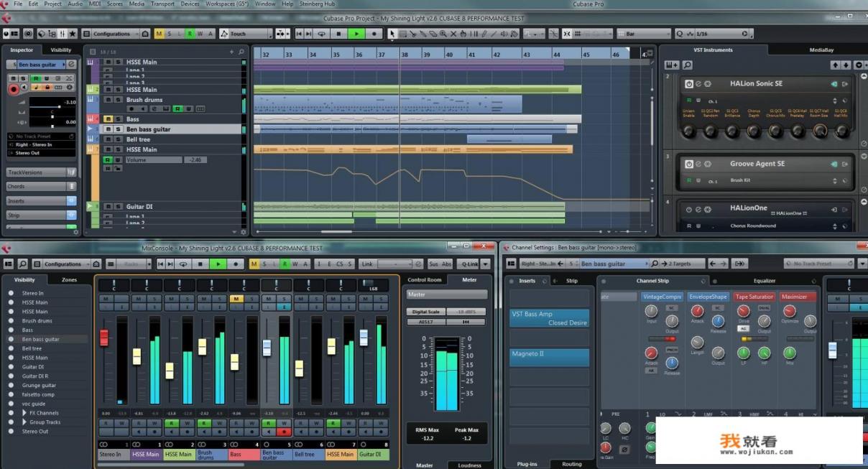Select the VintageCompressor strip module header
The image size is (868, 469).
pos(662,297)
